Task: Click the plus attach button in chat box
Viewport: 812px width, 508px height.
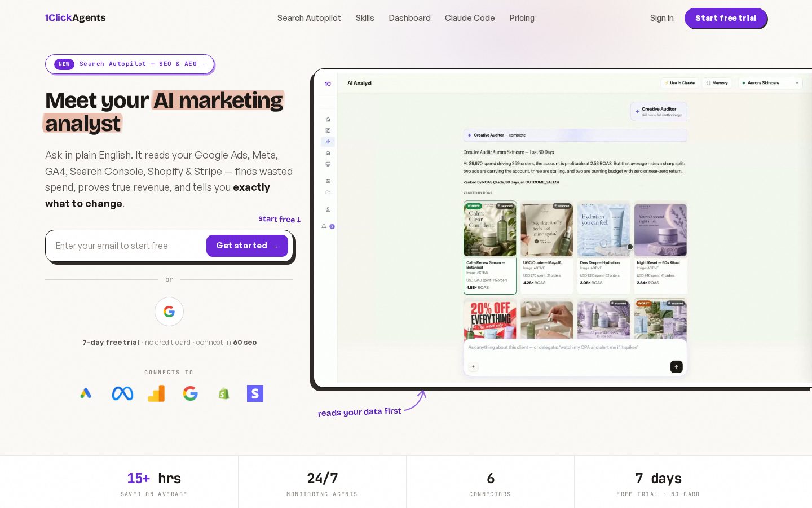Action: click(473, 367)
